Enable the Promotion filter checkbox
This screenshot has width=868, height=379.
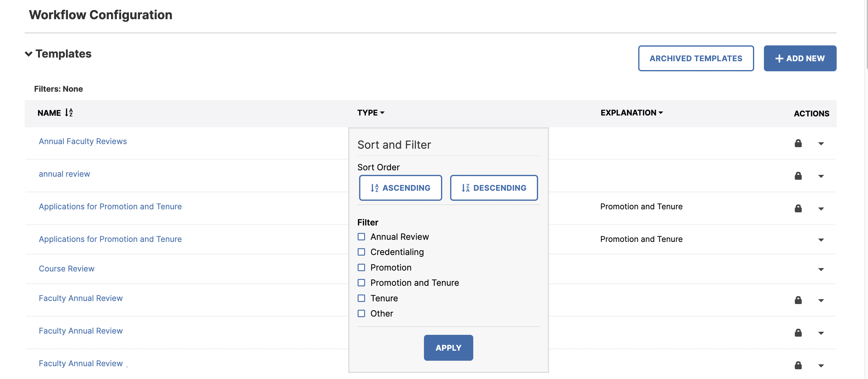pos(361,267)
